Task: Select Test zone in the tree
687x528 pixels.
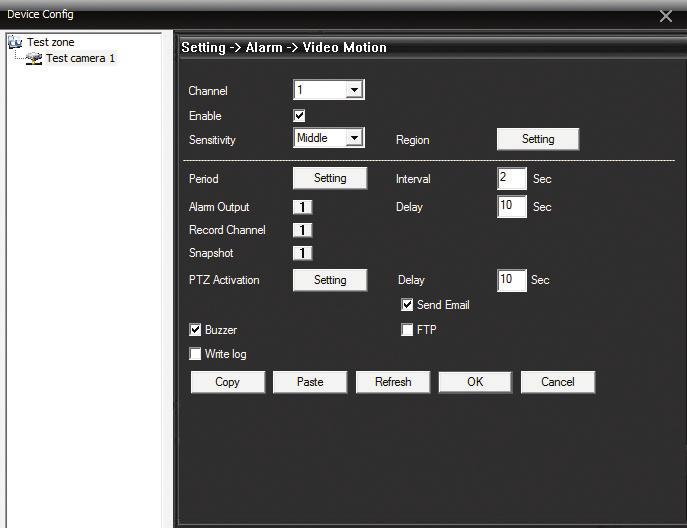Action: [50, 42]
